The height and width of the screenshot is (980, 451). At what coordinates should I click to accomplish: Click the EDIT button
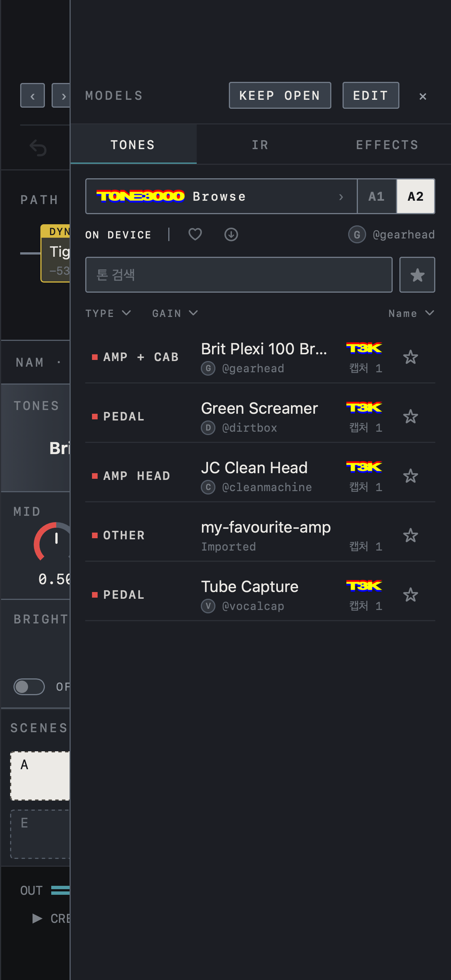370,95
